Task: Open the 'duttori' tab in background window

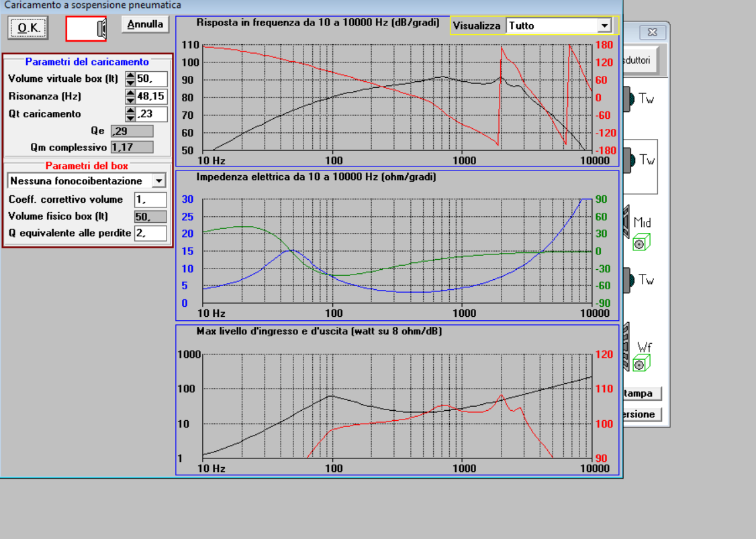Action: coord(639,60)
